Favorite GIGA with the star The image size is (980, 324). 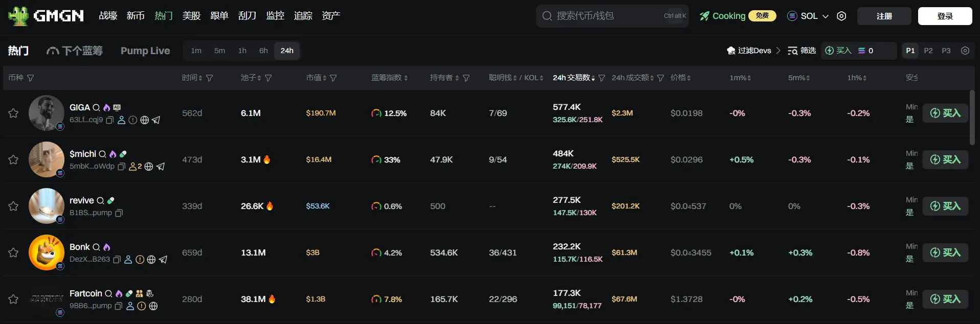click(13, 113)
